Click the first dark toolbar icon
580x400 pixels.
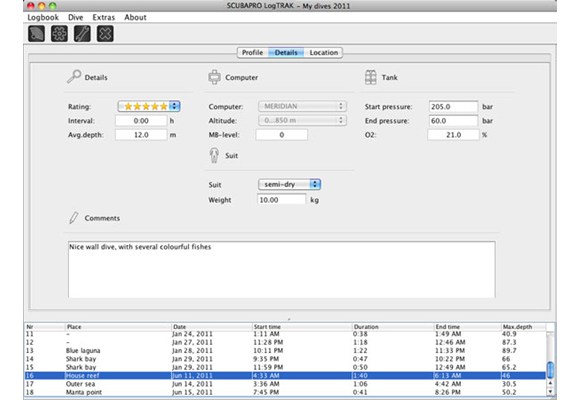tap(37, 34)
